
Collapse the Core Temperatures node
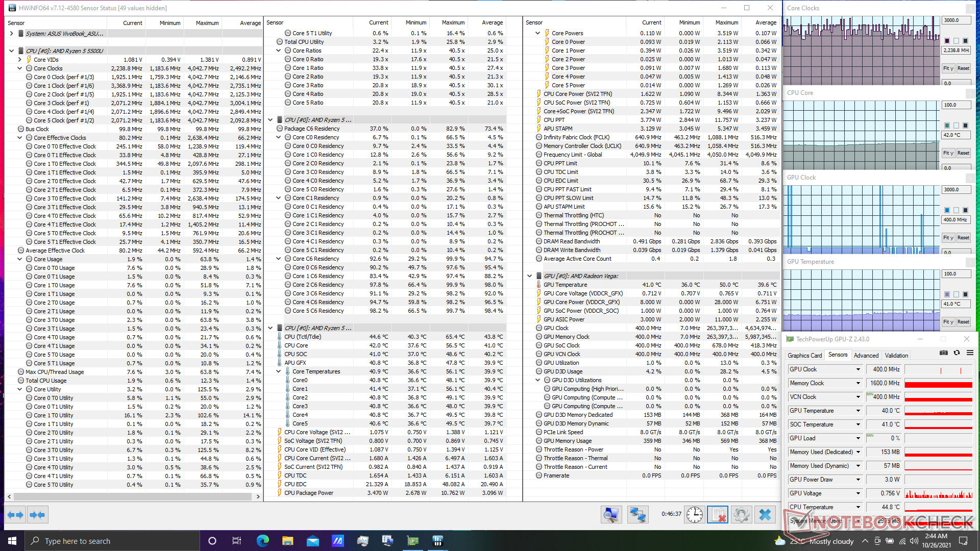click(279, 371)
